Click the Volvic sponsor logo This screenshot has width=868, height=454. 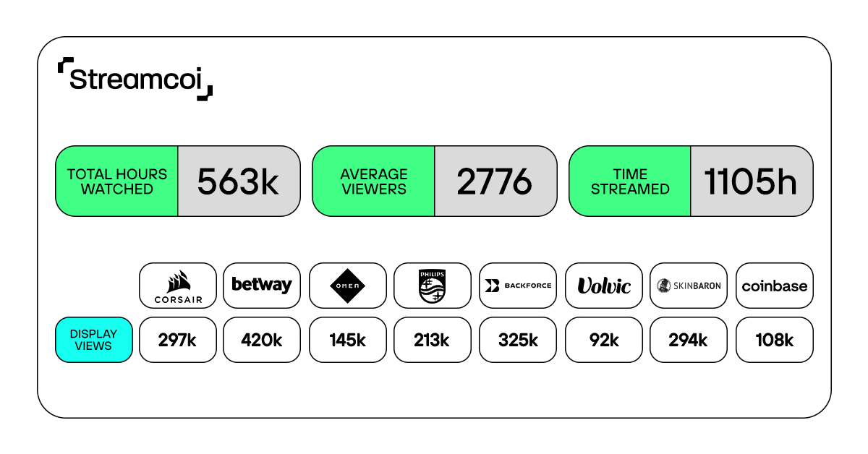(604, 286)
